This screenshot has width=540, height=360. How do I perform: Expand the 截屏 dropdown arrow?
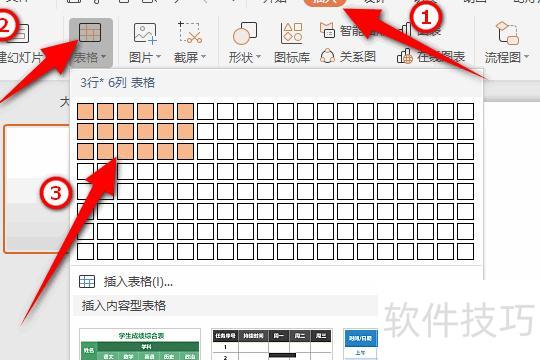(x=204, y=56)
